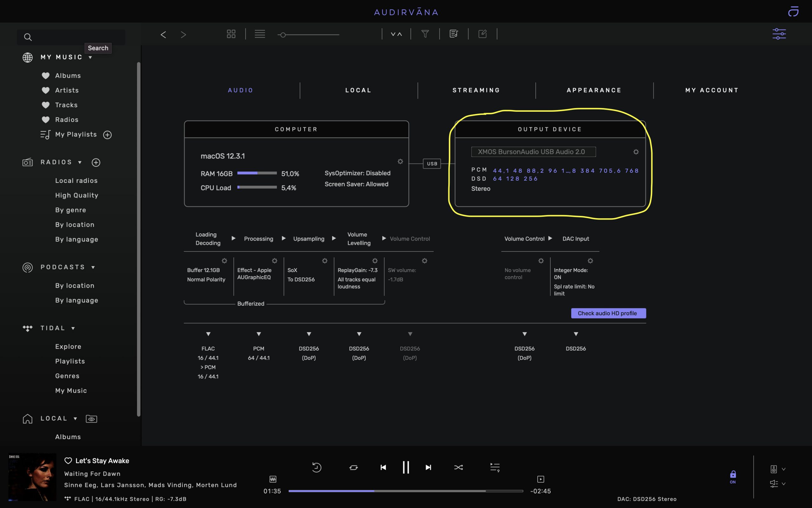Open My Playlists
812x508 pixels.
tap(76, 134)
